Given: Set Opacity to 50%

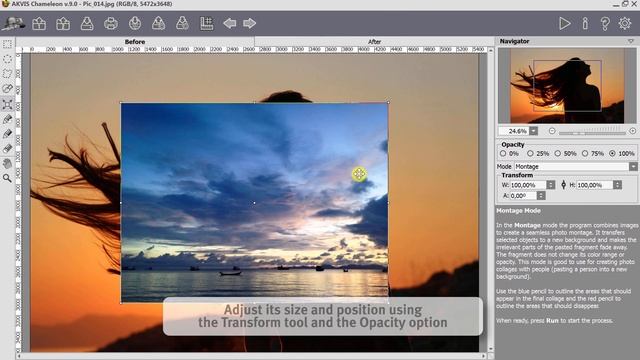Looking at the screenshot, I should (558, 153).
